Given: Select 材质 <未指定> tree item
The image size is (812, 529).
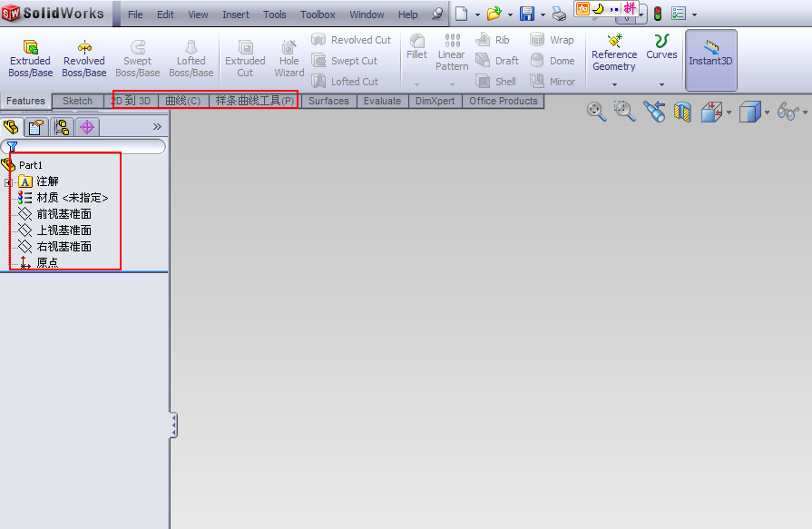Looking at the screenshot, I should click(63, 198).
